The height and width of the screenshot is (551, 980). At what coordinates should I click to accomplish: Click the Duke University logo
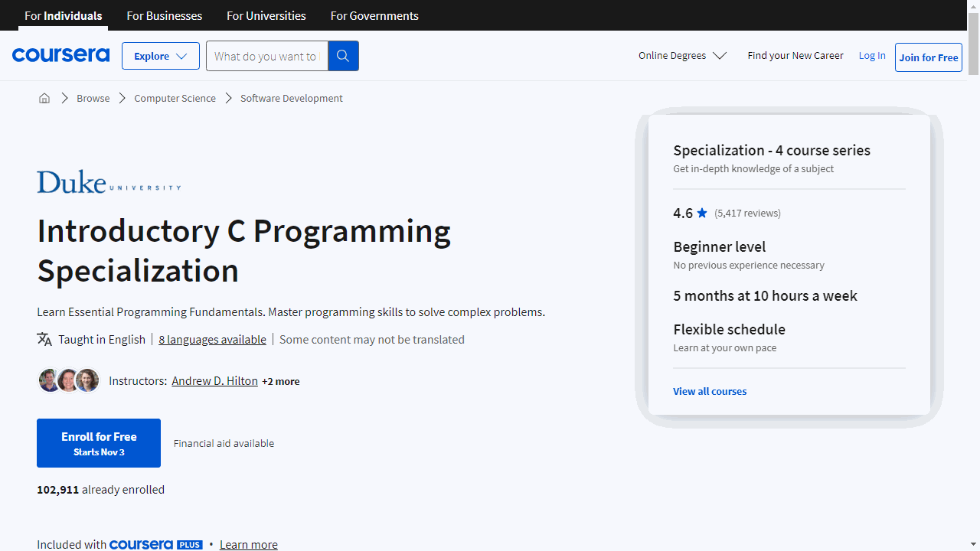pyautogui.click(x=109, y=182)
